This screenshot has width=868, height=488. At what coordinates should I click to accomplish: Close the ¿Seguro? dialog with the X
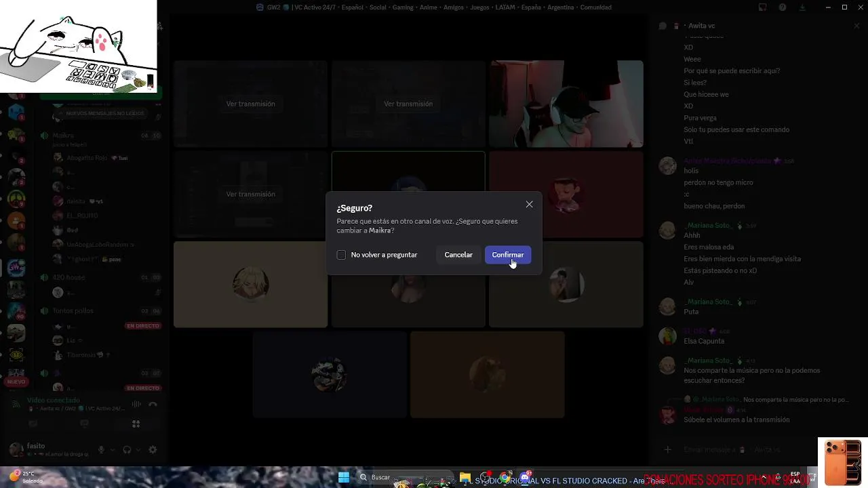point(529,205)
